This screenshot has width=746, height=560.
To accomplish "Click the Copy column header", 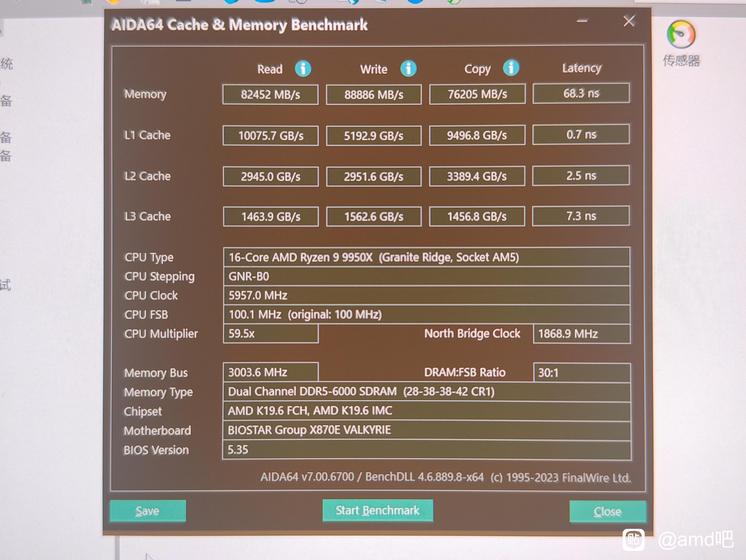I will (x=477, y=69).
